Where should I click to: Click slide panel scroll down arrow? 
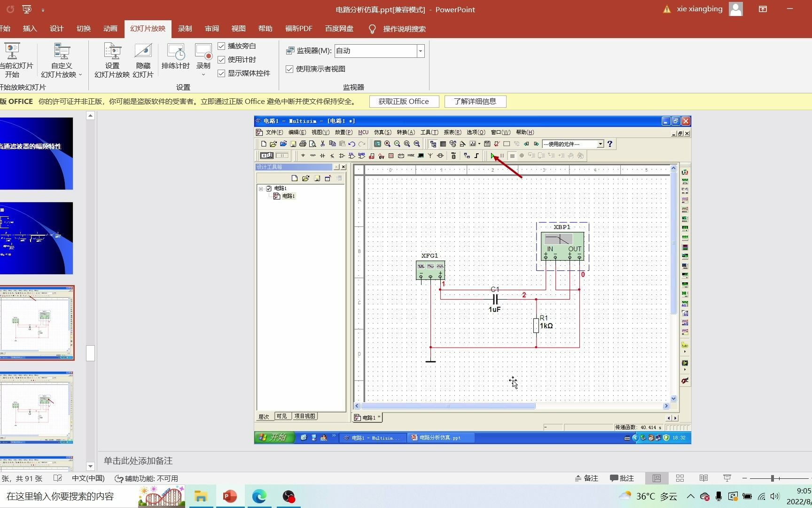tap(91, 466)
